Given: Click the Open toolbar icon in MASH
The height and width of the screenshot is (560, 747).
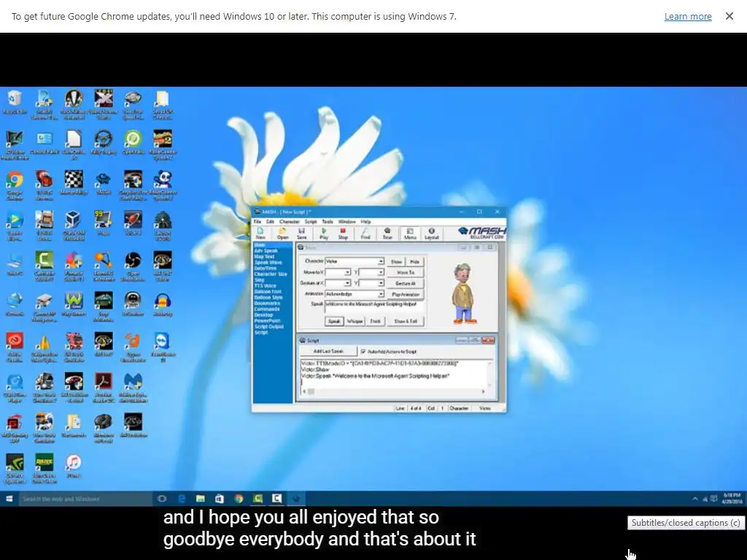Looking at the screenshot, I should [282, 233].
